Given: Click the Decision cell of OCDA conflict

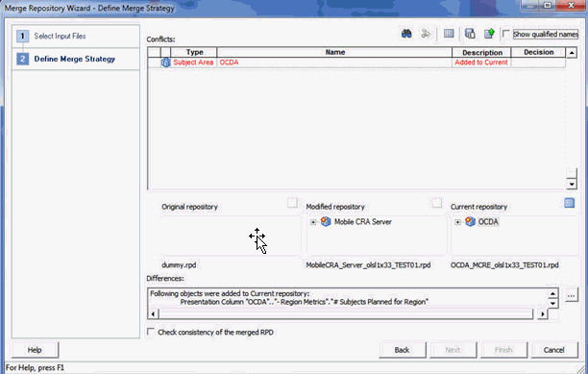Looking at the screenshot, I should [x=538, y=62].
